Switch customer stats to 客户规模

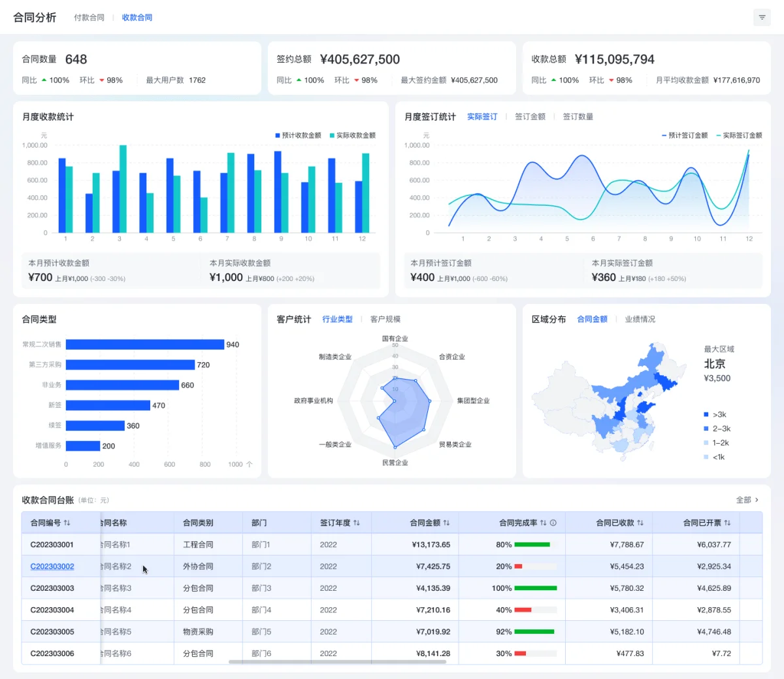pos(385,320)
